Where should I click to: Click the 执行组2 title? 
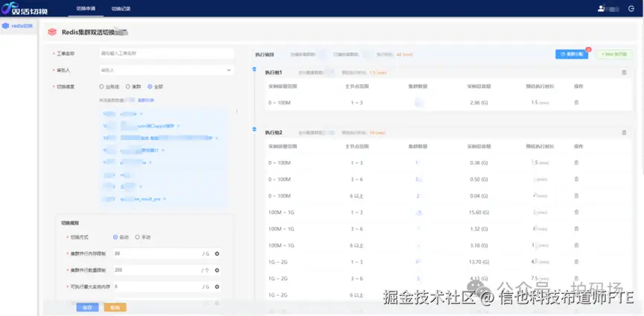(273, 133)
